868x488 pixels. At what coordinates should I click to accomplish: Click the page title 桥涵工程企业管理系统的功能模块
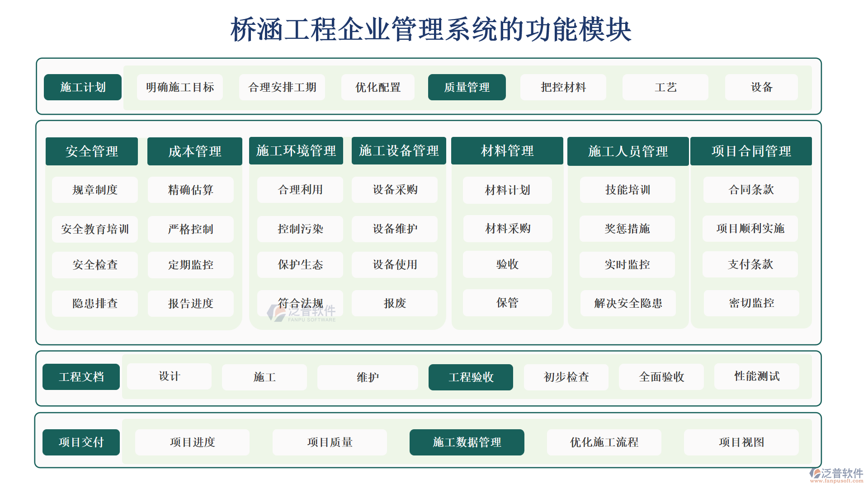(430, 30)
